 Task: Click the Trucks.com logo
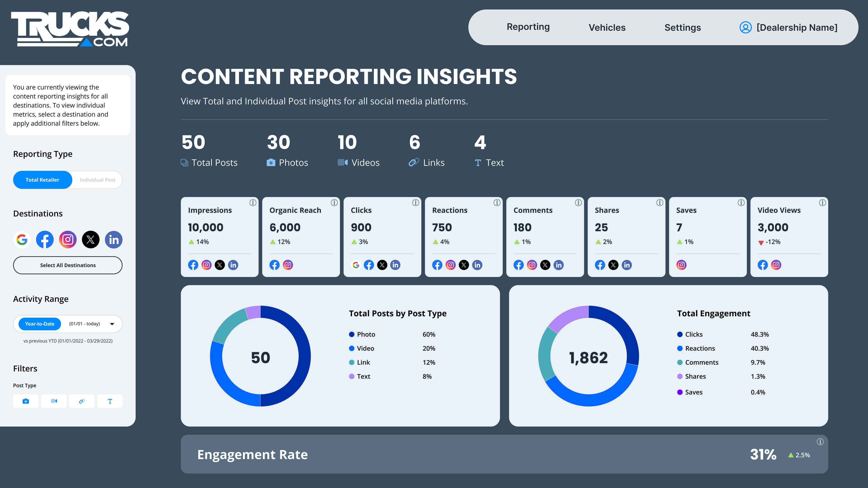pos(70,29)
